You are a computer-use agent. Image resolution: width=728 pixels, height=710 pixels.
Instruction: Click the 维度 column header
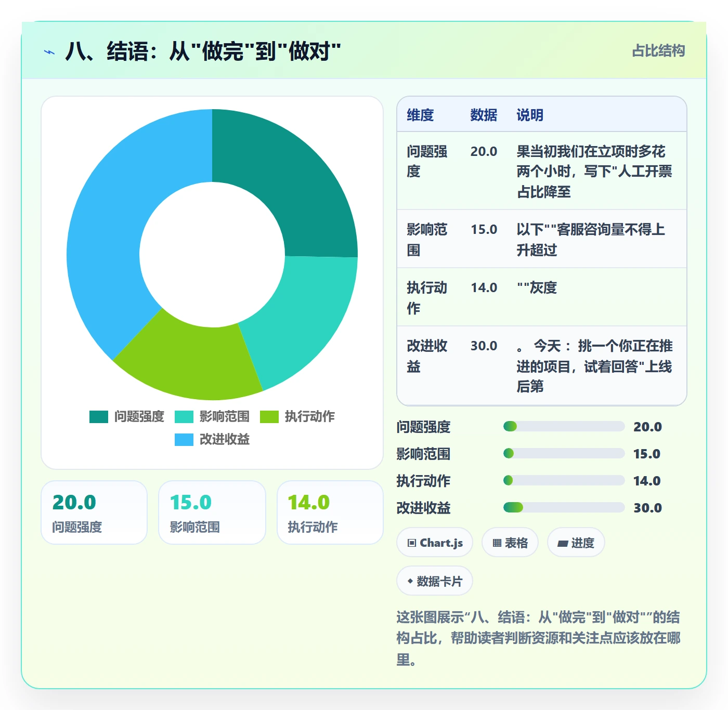click(x=420, y=115)
